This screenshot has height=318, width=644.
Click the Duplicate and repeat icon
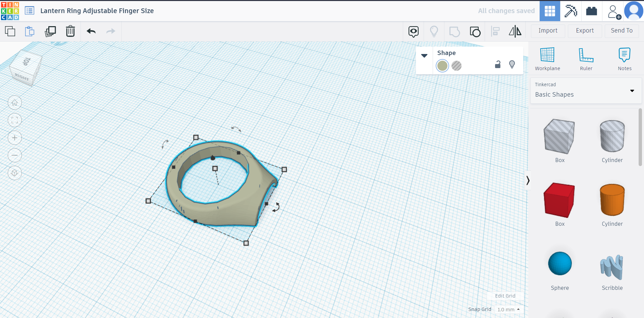point(50,31)
